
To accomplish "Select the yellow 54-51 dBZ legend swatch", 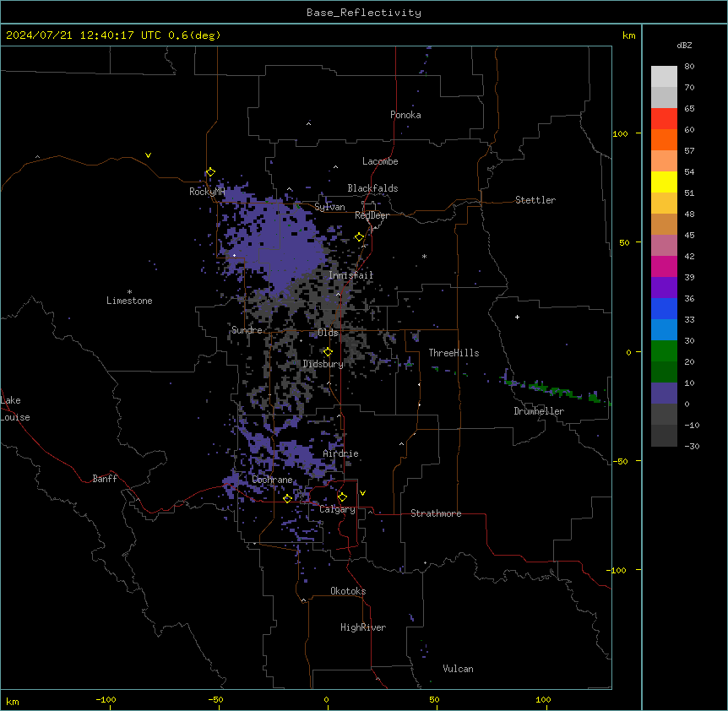I will 664,182.
